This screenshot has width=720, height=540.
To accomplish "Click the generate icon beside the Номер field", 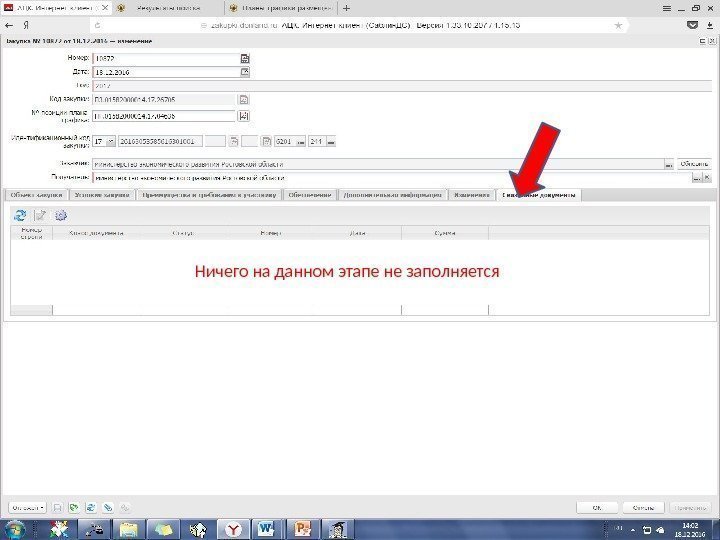I will coord(245,58).
